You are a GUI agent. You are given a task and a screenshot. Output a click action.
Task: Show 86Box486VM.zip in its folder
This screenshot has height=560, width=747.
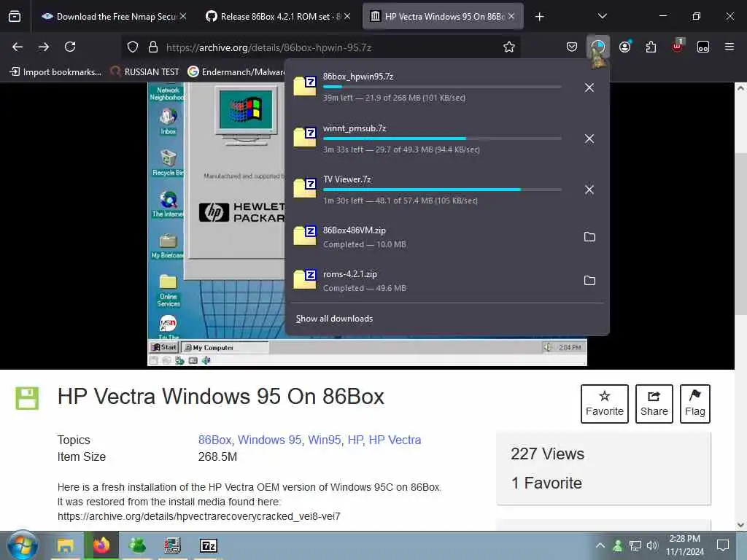click(x=589, y=237)
